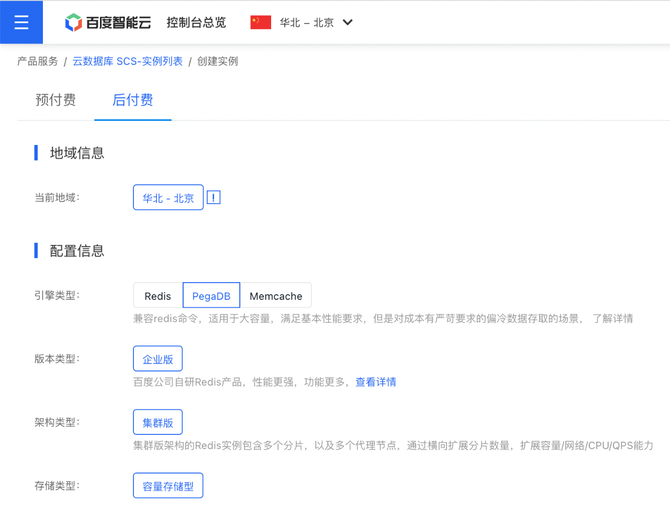Viewport: 670px width, 505px height.
Task: Open the 了解详情 link under engine type
Action: [612, 319]
